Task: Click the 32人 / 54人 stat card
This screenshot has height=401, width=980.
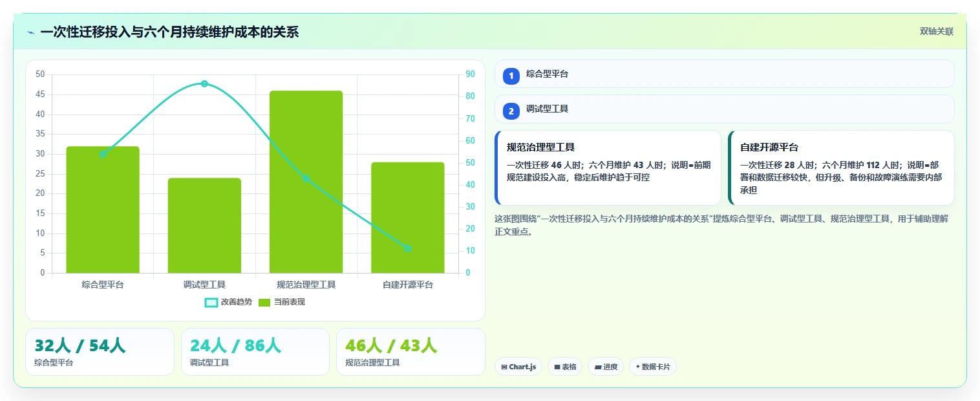Action: pos(100,352)
